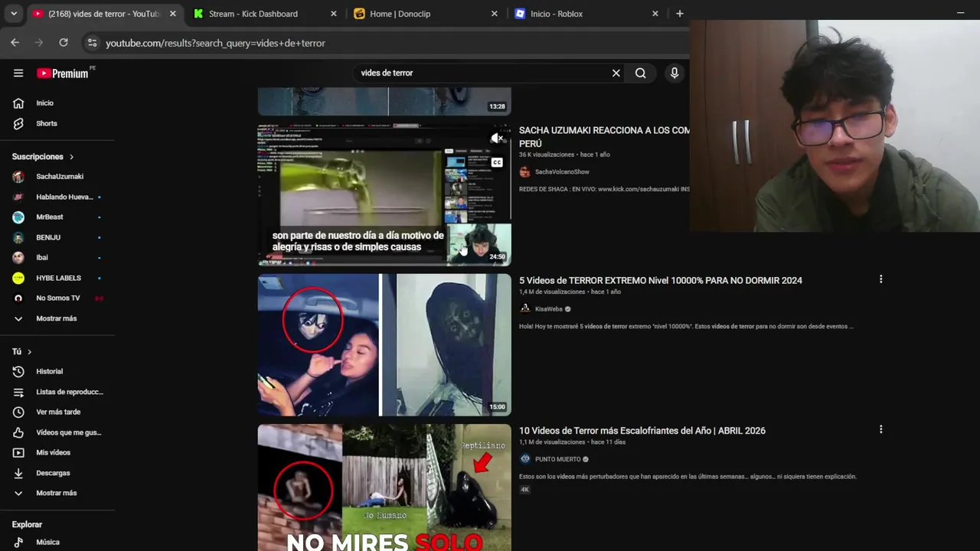
Task: Play the 15:00 terror extremo thumbnail
Action: (x=384, y=344)
